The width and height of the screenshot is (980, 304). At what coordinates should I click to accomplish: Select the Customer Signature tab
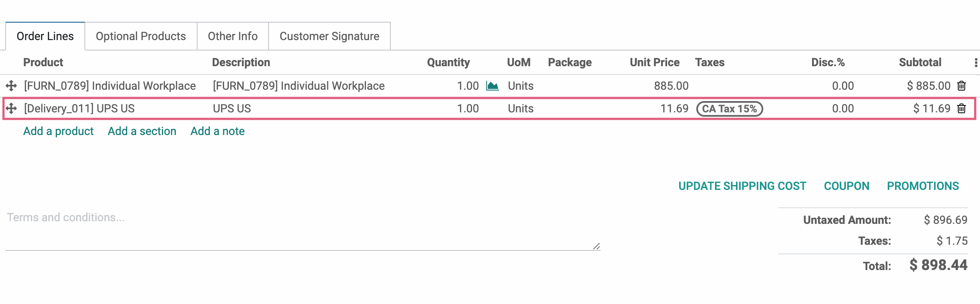coord(329,36)
